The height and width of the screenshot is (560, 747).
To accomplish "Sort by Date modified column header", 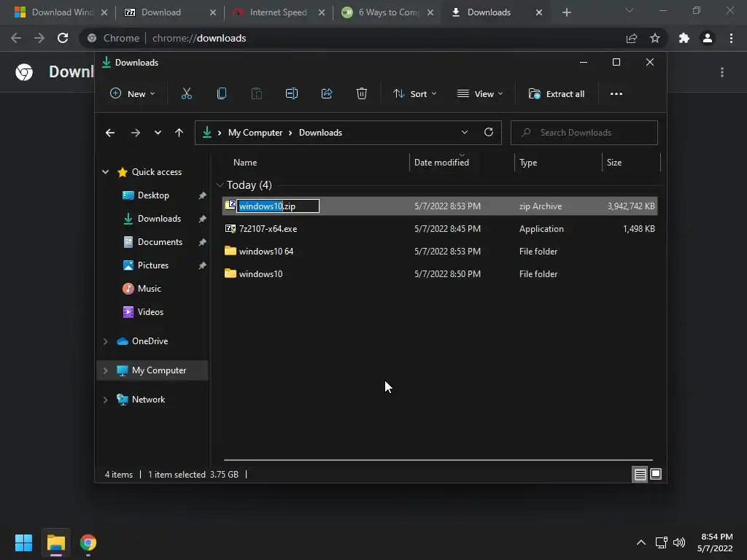I will 441,163.
